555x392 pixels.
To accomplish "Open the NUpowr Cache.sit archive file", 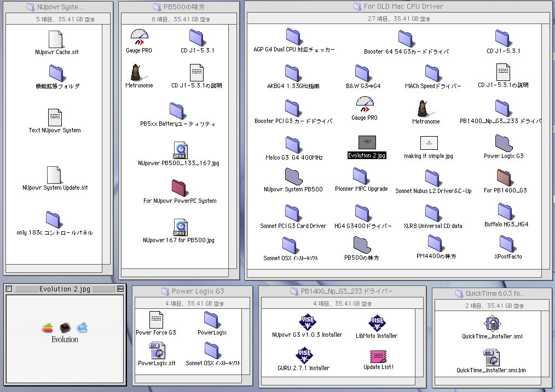I will coord(56,39).
